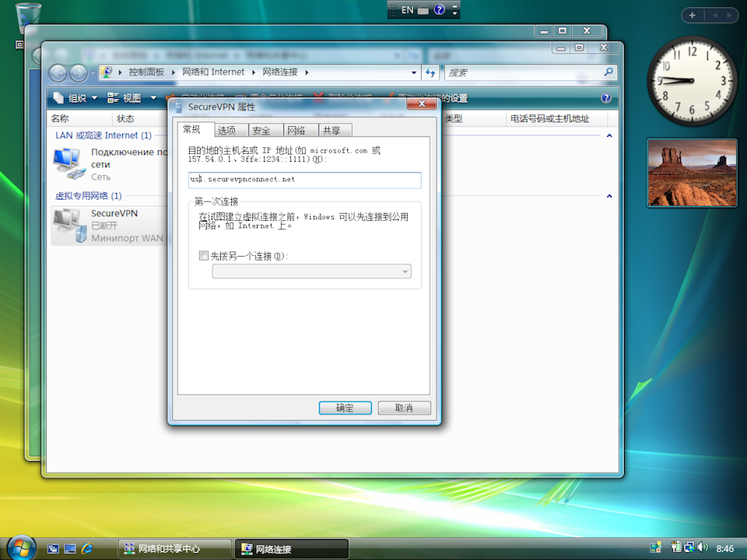The image size is (747, 560).
Task: Click the red X delete connection toolbar icon
Action: 319,98
